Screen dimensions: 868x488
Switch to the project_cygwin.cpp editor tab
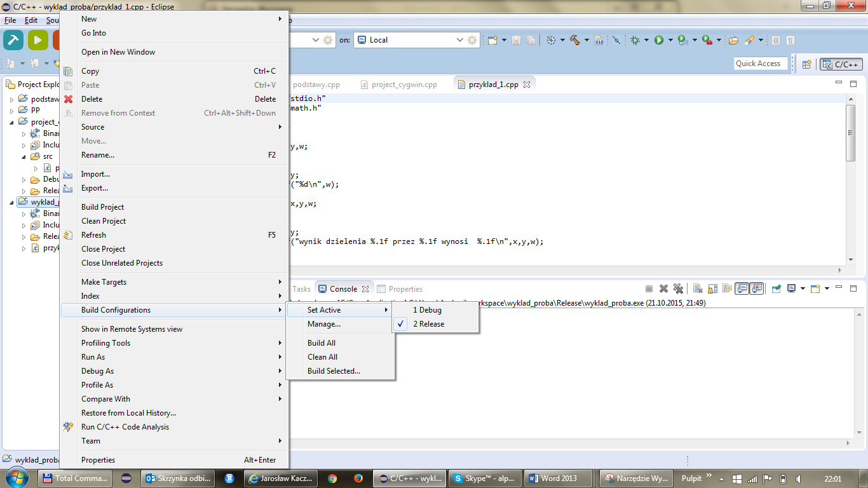(x=400, y=85)
